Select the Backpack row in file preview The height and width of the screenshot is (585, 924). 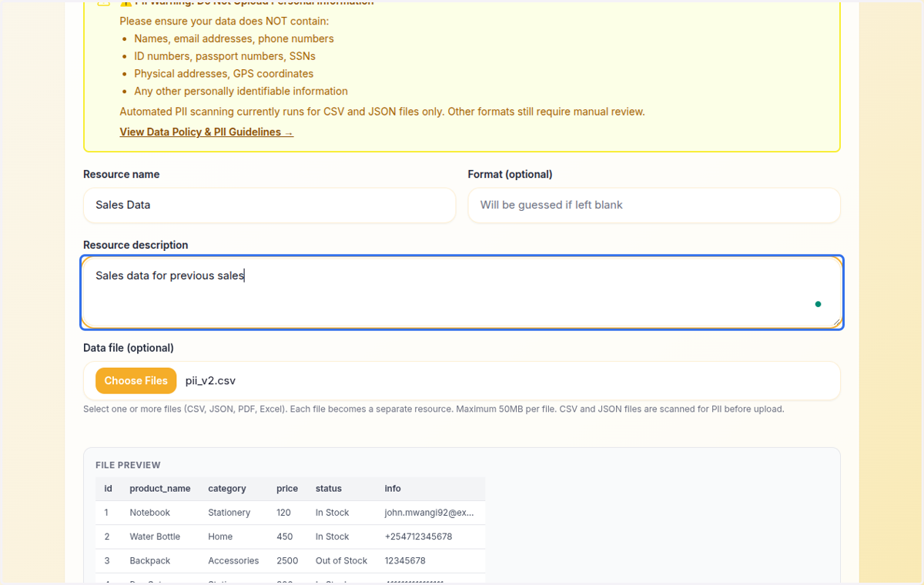[290, 561]
